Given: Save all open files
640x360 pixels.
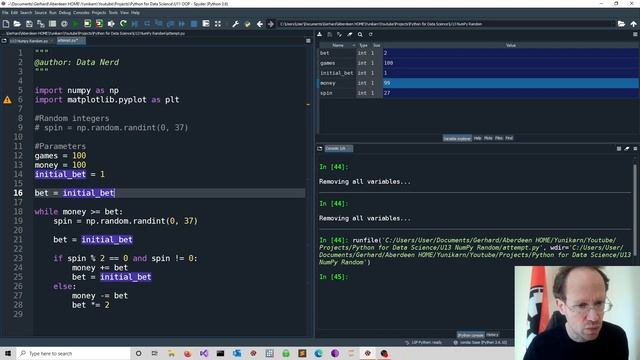Looking at the screenshot, I should tap(41, 24).
